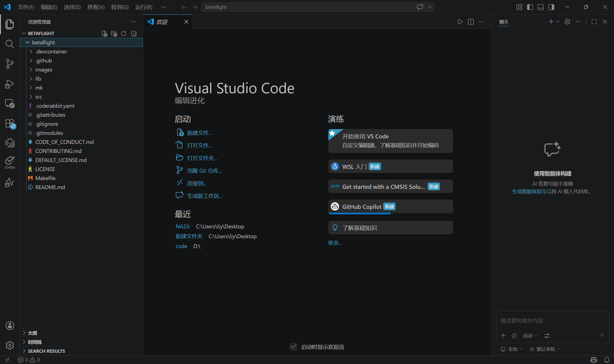Open chat settings gear icon
Screen dimensions: 614x364
(567, 22)
